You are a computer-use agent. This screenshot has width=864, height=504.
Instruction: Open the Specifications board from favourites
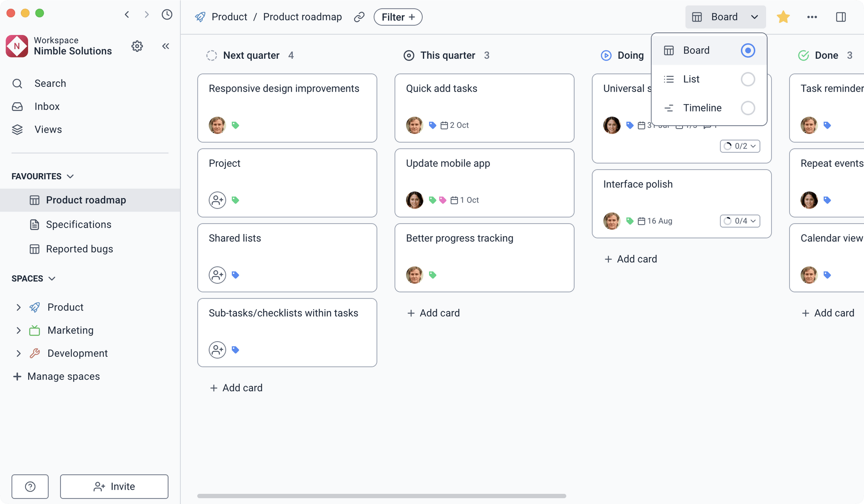click(78, 224)
